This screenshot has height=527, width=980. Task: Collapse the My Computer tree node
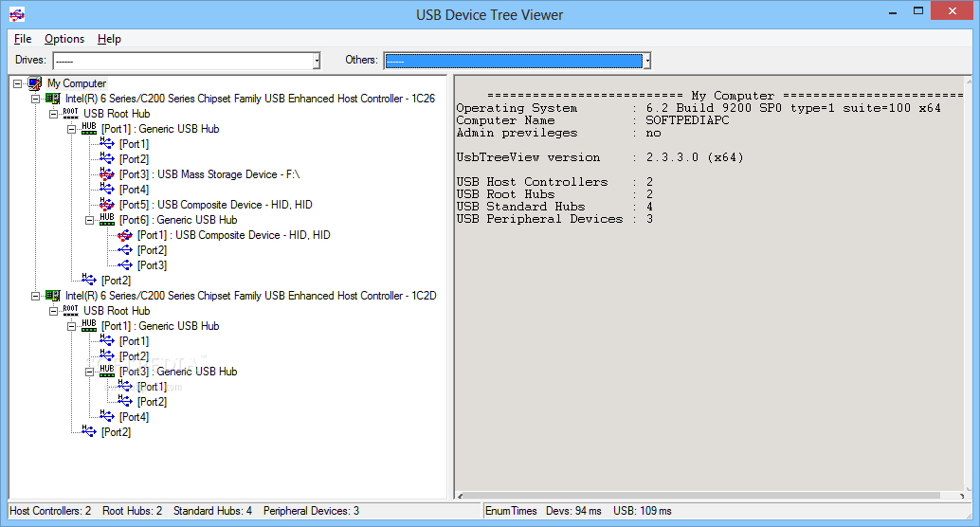(17, 83)
